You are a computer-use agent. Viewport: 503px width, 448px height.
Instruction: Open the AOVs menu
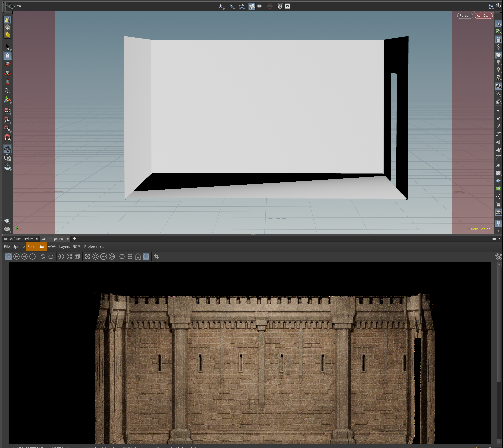(x=52, y=247)
